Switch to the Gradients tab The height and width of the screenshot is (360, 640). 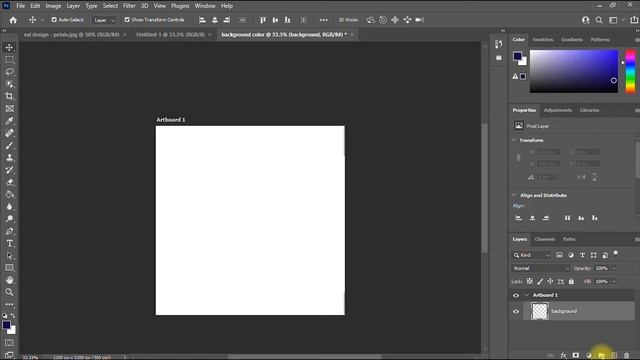click(x=571, y=40)
